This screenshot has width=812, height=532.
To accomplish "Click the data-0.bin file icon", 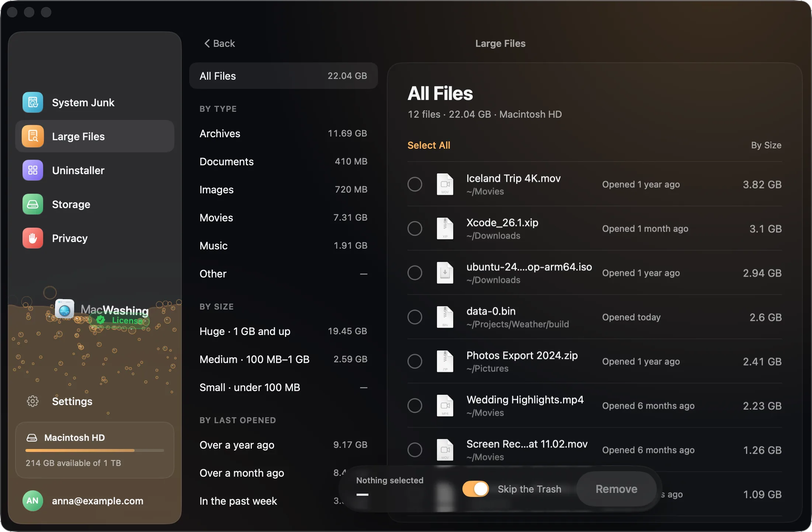I will pos(445,317).
